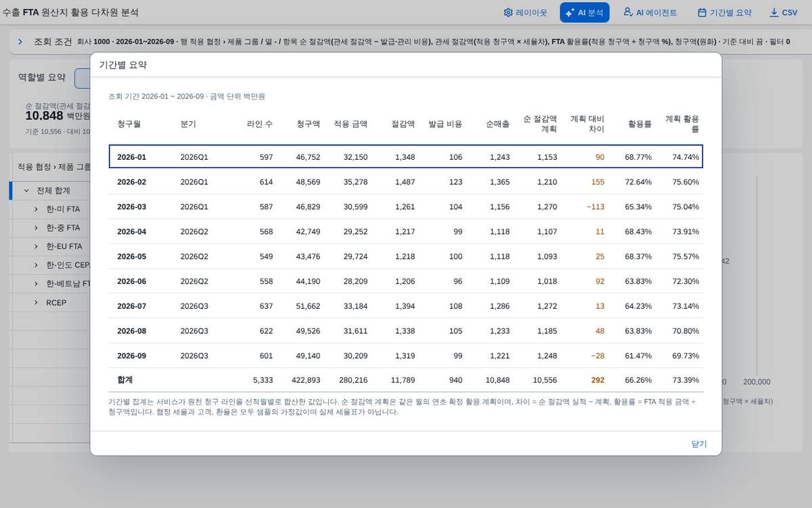Click the 계획 대비 차이 column header
This screenshot has width=812, height=508.
pos(587,124)
